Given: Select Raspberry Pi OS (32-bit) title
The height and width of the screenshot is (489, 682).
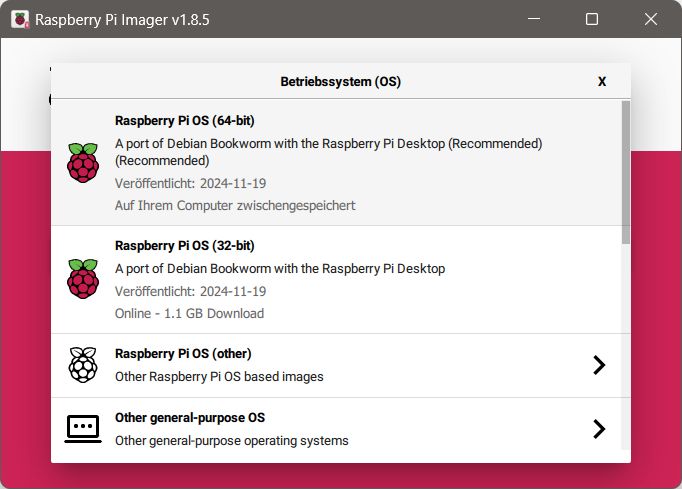Looking at the screenshot, I should 184,245.
